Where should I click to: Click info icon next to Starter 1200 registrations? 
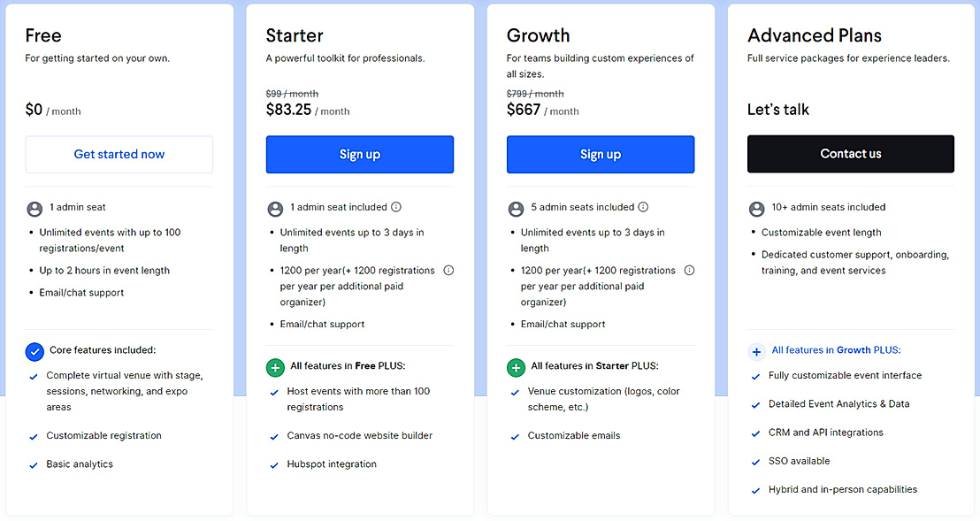pyautogui.click(x=448, y=271)
